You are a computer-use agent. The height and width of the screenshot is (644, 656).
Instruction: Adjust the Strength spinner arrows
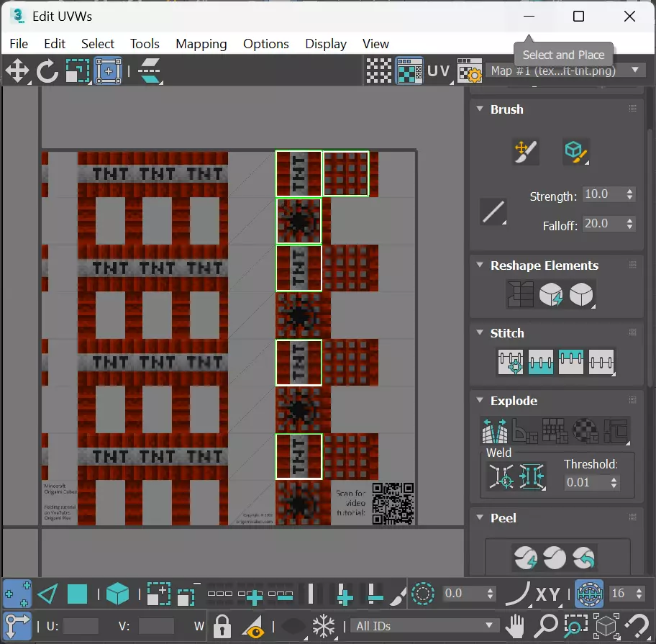tap(629, 194)
